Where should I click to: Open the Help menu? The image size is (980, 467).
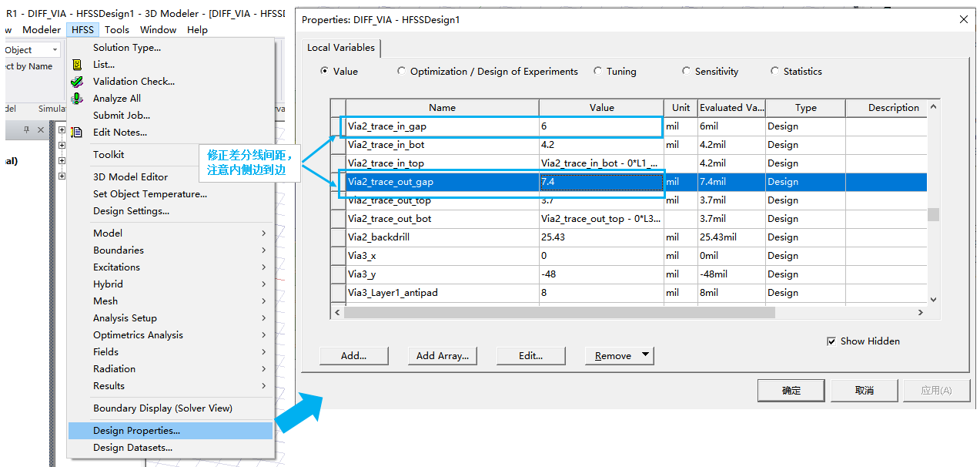(x=197, y=30)
